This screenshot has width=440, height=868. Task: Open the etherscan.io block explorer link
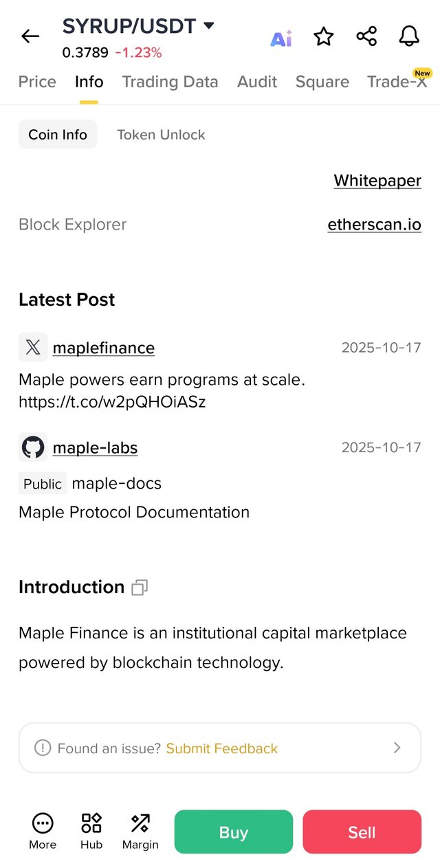(x=374, y=225)
